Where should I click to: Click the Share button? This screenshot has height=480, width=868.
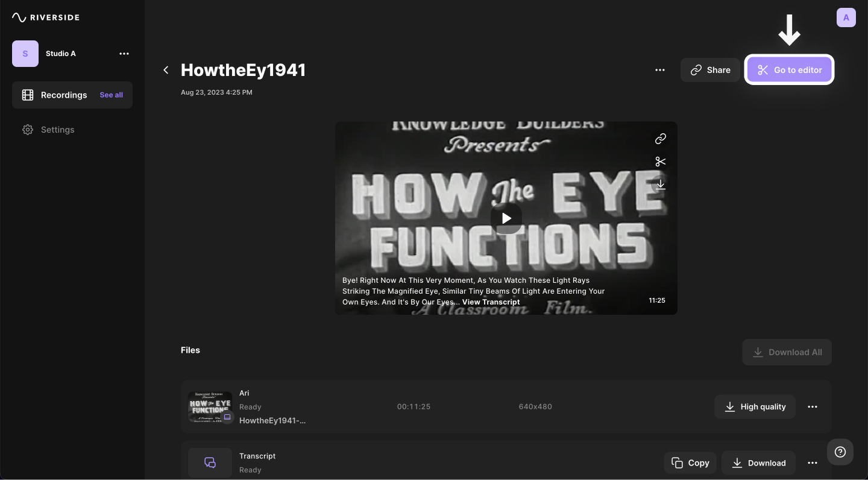[x=710, y=70]
